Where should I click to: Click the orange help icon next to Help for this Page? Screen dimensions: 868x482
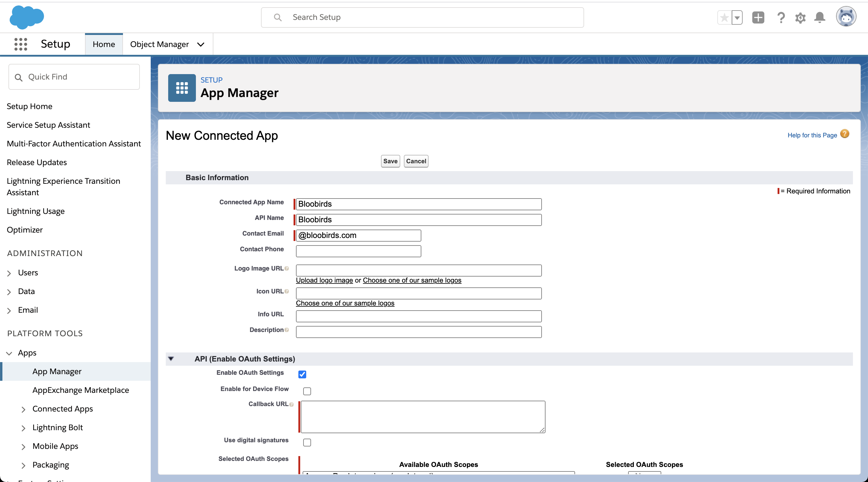click(845, 134)
